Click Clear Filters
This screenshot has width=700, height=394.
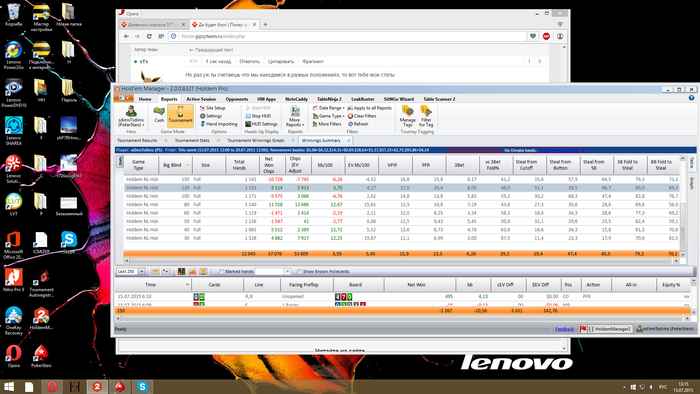pos(362,116)
